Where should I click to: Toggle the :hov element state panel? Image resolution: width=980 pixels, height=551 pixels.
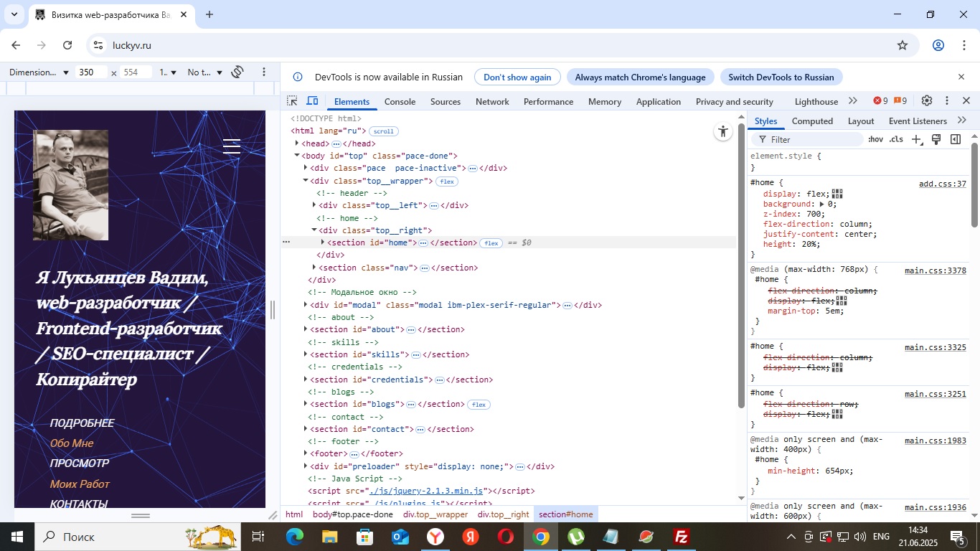[x=875, y=139]
